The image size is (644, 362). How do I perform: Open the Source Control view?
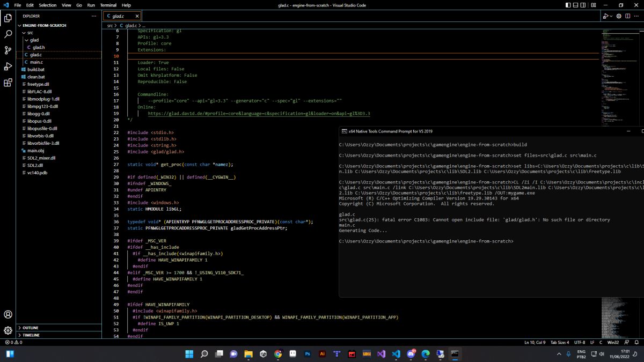tap(8, 50)
